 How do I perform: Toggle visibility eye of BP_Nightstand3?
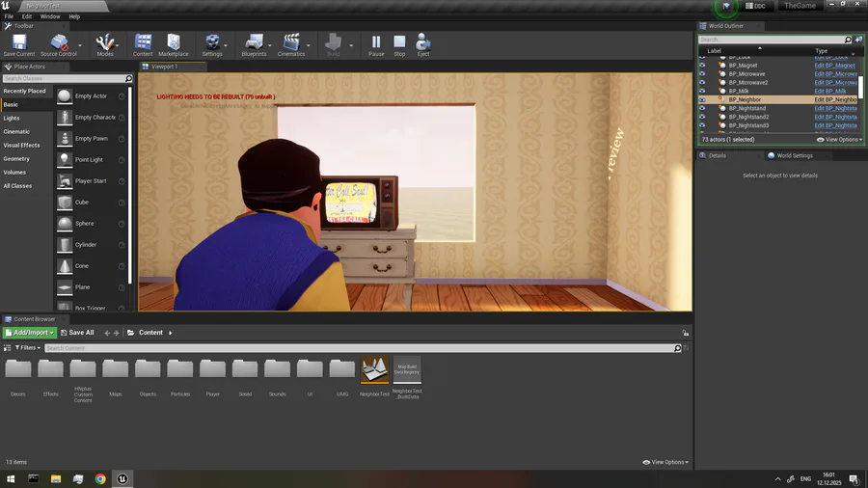(x=702, y=125)
